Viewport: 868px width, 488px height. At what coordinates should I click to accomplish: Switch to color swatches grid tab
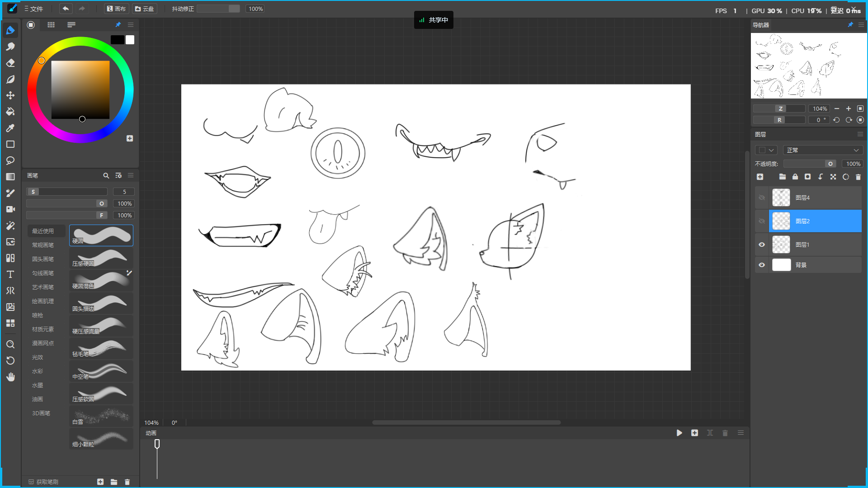51,25
